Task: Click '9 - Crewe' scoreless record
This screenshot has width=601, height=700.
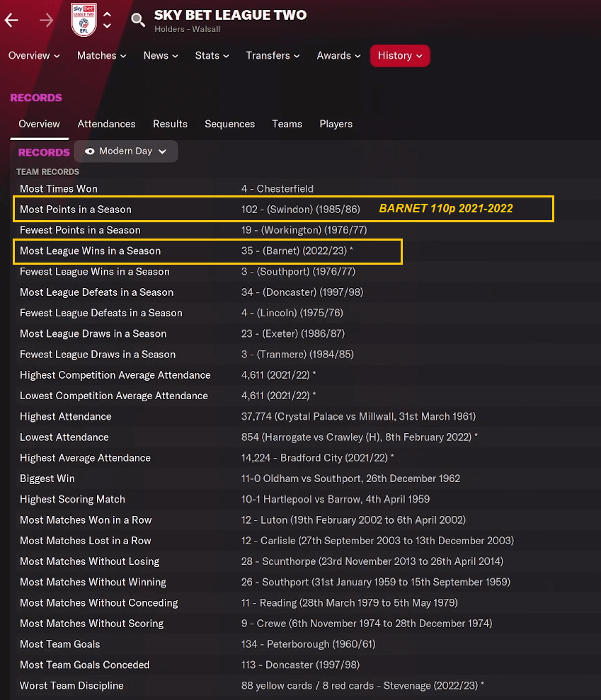Action: pos(367,624)
